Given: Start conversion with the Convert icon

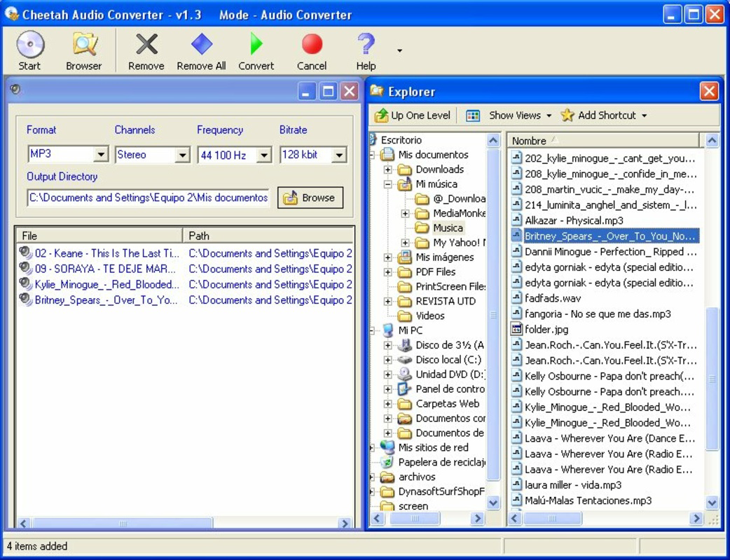Looking at the screenshot, I should pyautogui.click(x=256, y=44).
